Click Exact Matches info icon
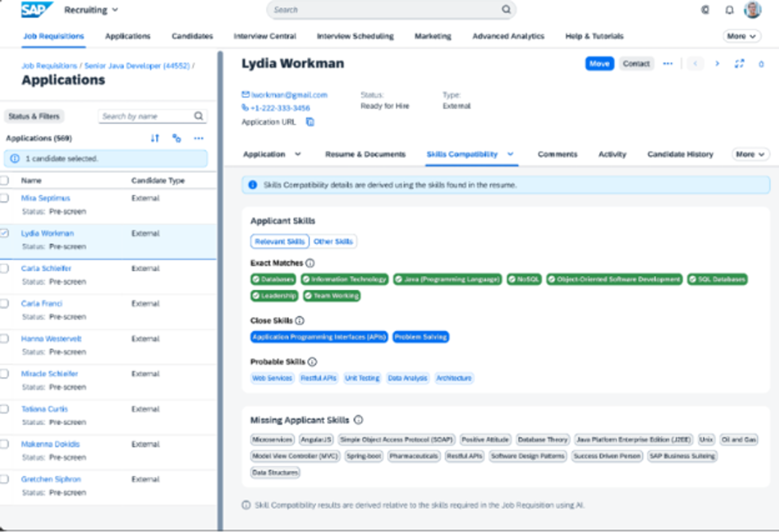779x532 pixels. (x=310, y=263)
